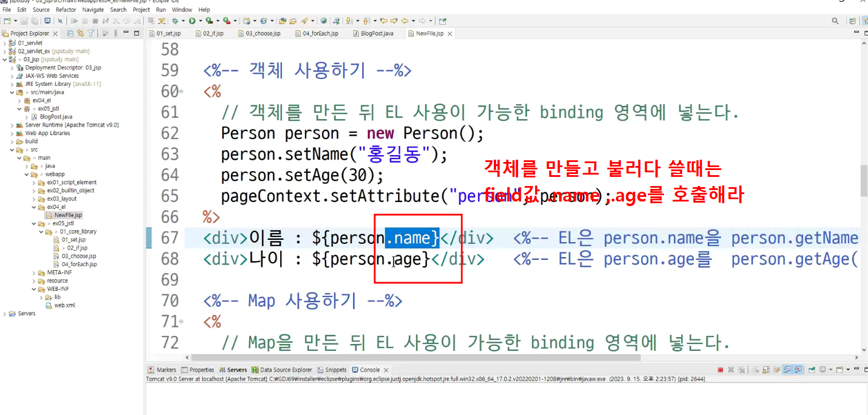Click the New file toolbar icon

click(x=7, y=21)
